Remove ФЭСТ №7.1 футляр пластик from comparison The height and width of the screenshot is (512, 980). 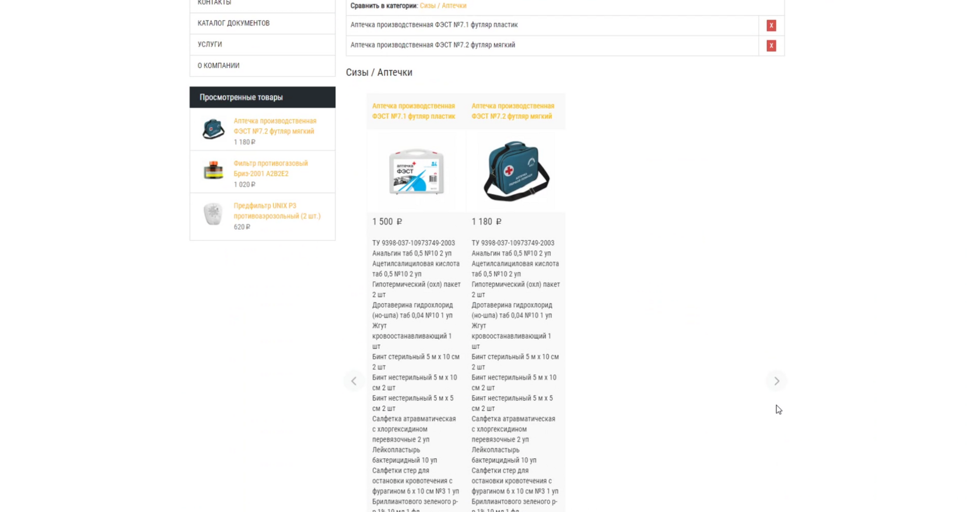tap(771, 26)
